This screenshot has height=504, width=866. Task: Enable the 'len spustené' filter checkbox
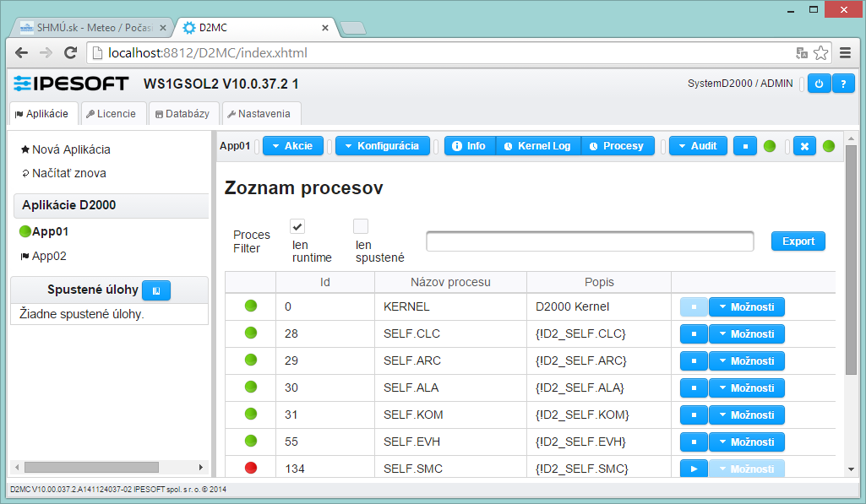(x=361, y=226)
